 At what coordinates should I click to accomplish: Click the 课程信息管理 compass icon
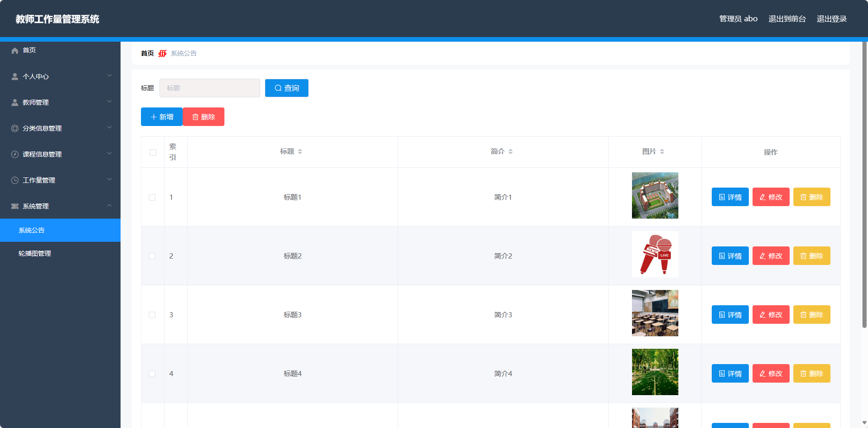(15, 154)
